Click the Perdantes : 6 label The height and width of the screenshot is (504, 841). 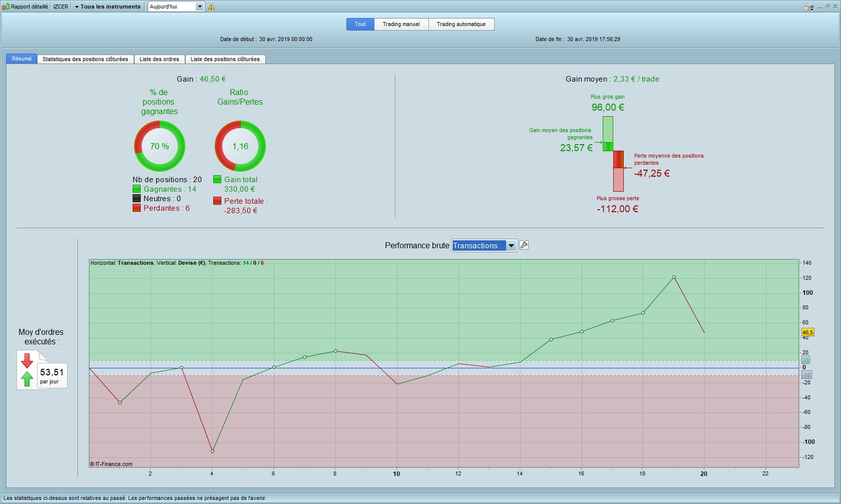pos(167,208)
